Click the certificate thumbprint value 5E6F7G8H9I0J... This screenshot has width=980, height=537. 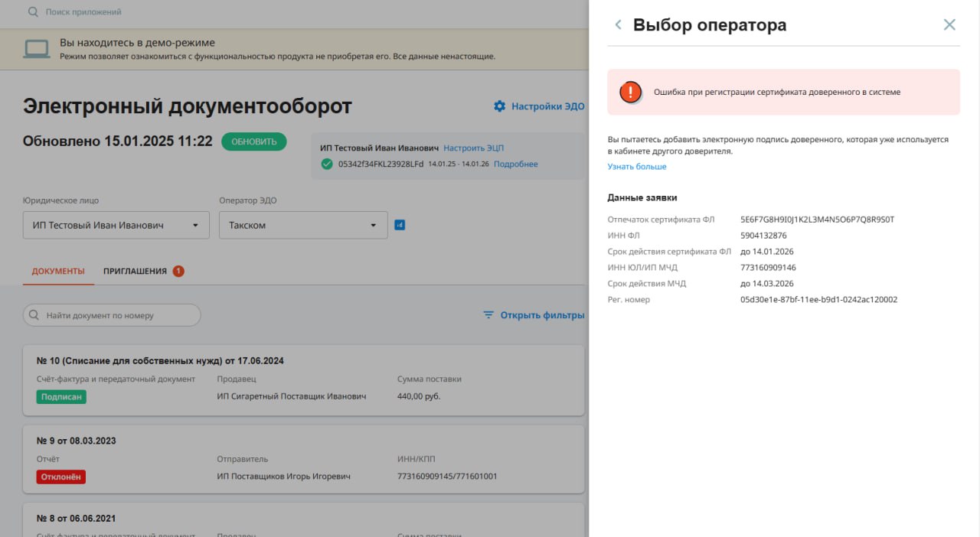click(x=818, y=220)
